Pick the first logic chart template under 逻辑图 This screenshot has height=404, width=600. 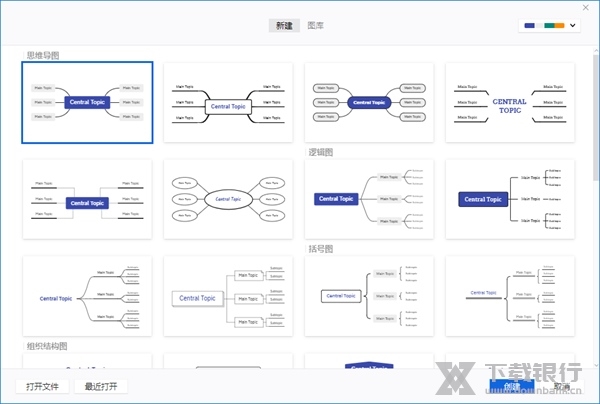(x=369, y=199)
